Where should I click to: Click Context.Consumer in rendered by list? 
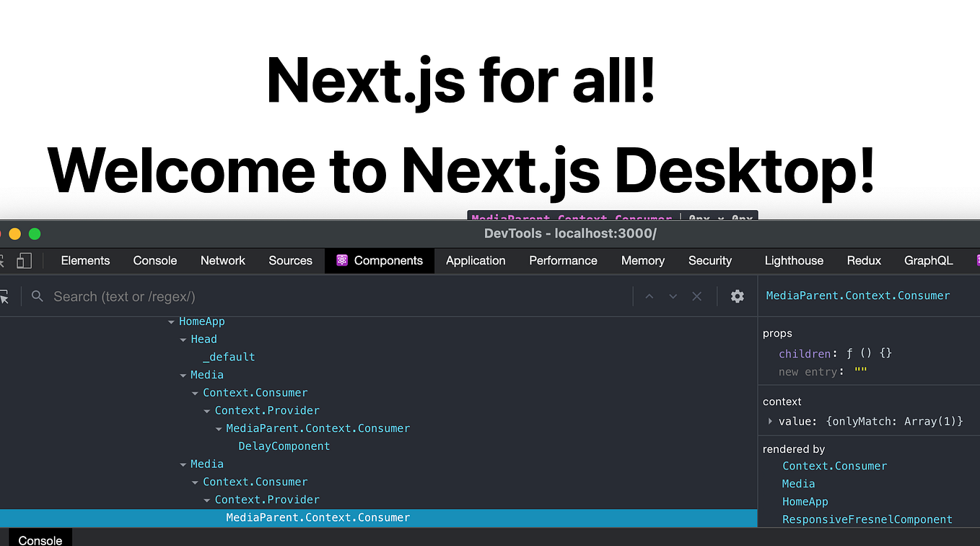(x=835, y=466)
